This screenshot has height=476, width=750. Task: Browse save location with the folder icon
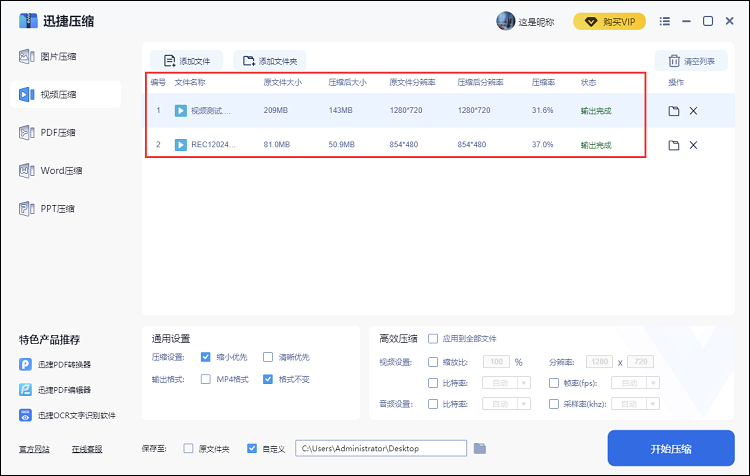(x=480, y=448)
